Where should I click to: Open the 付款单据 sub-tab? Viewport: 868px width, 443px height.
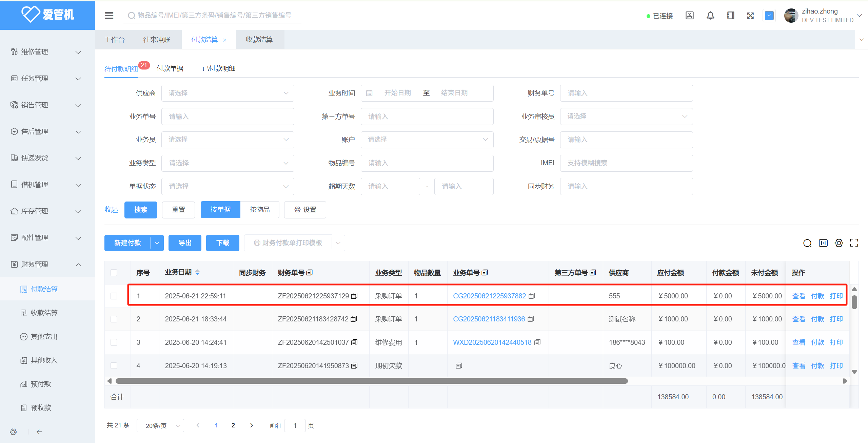point(170,68)
